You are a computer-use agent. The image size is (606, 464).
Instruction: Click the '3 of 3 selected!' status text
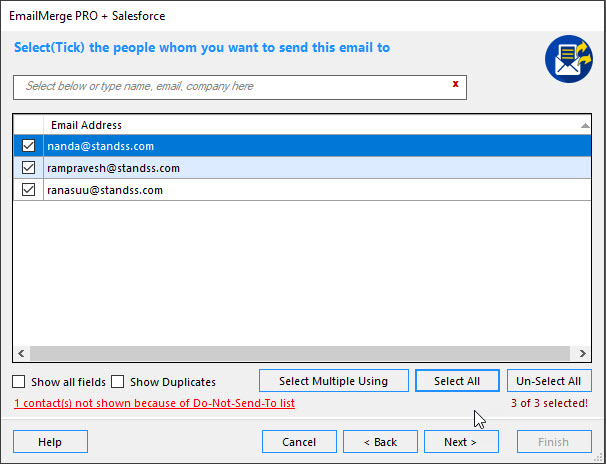[549, 403]
